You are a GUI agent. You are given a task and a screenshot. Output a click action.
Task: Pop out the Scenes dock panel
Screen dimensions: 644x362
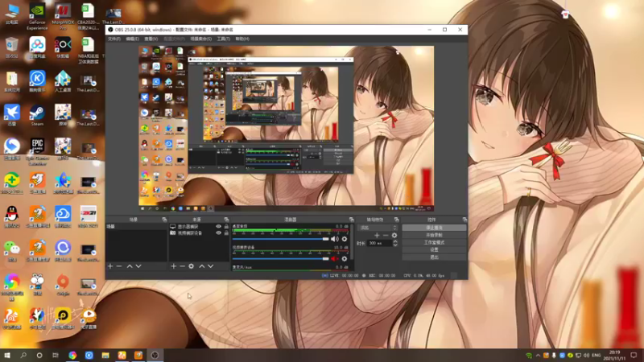[164, 220]
